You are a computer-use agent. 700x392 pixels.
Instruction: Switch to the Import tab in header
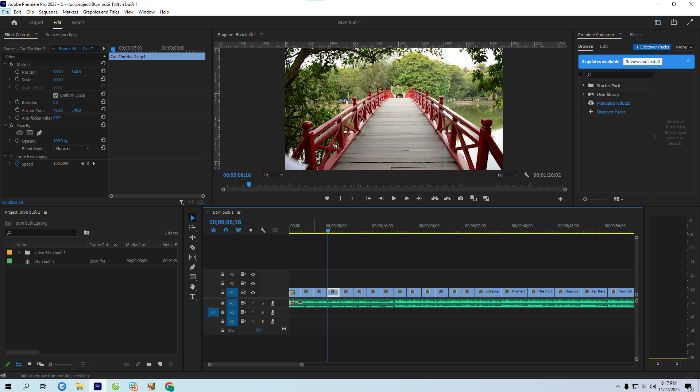tap(36, 22)
